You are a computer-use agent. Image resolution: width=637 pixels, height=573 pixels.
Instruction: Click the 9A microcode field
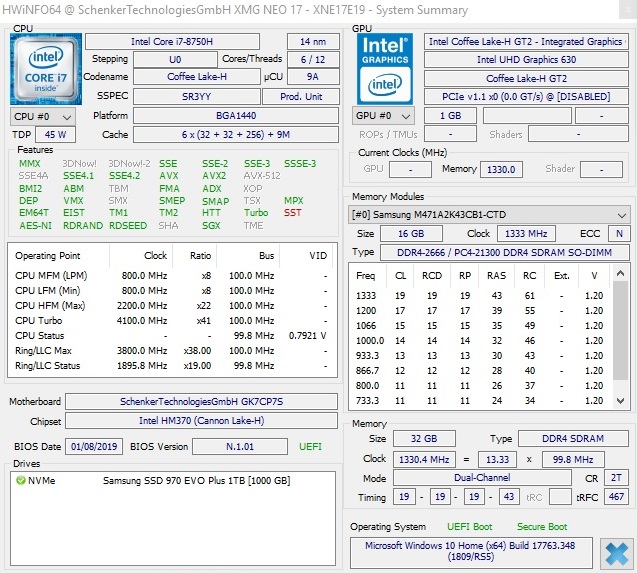click(312, 76)
